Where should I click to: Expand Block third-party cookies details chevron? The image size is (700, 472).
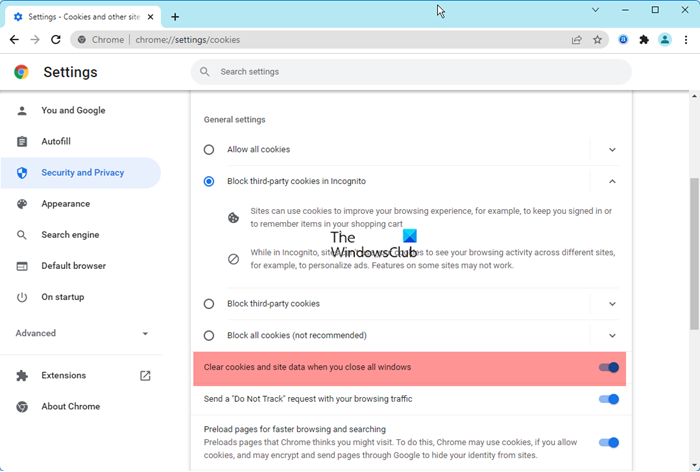point(612,304)
